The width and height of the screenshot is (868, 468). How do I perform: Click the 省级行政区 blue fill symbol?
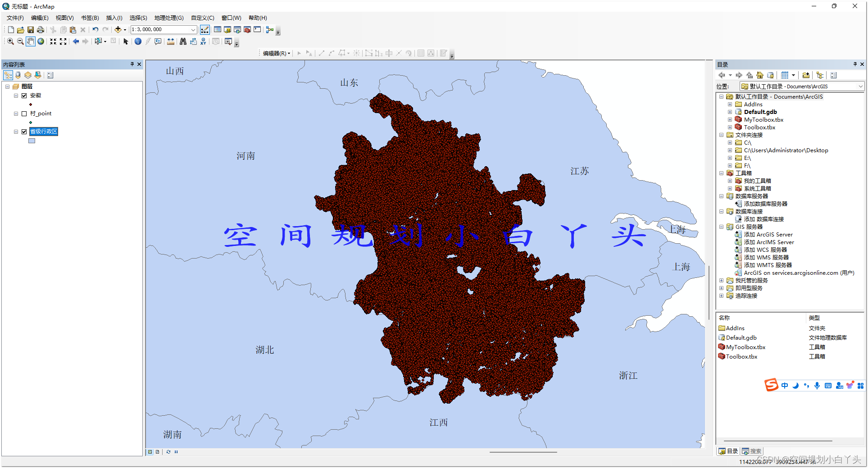point(32,141)
